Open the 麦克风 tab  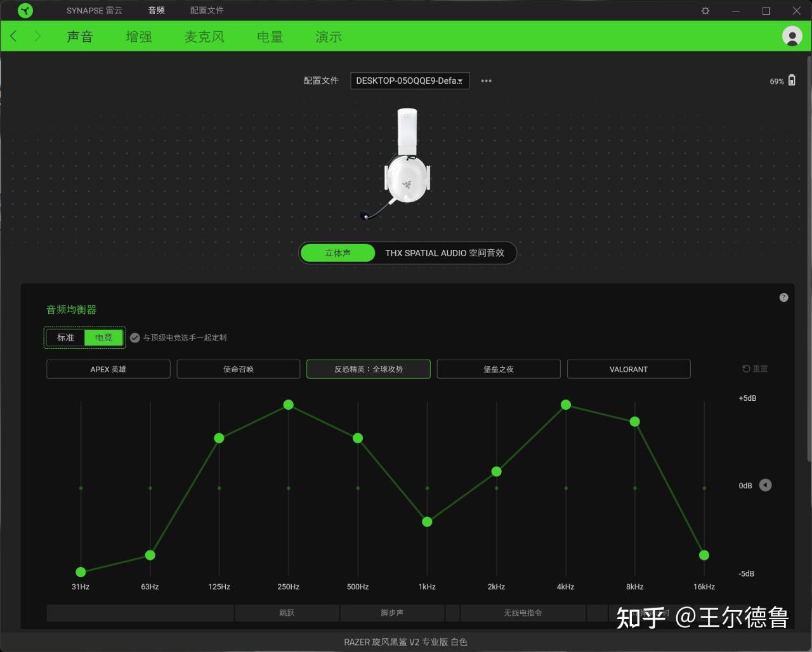(x=204, y=37)
